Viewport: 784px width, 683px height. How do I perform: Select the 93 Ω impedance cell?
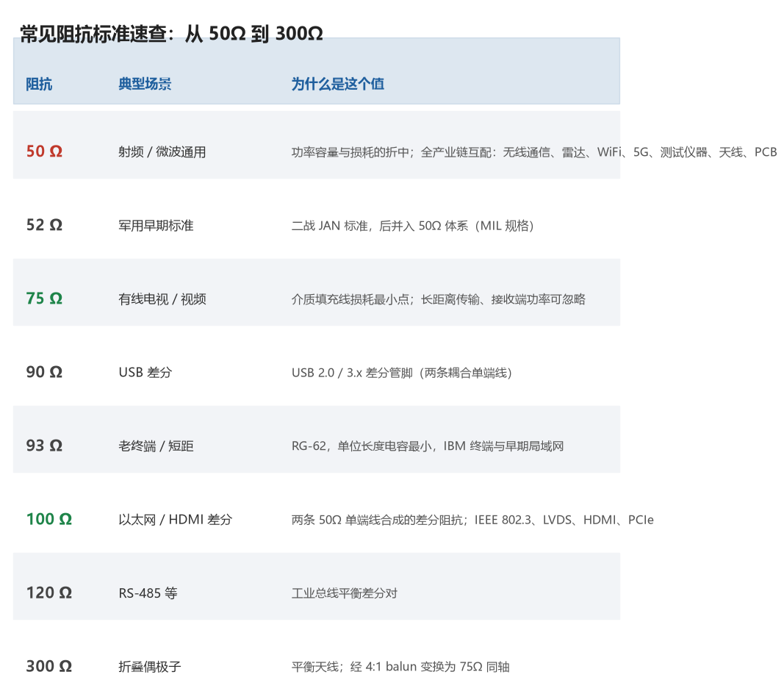(45, 446)
